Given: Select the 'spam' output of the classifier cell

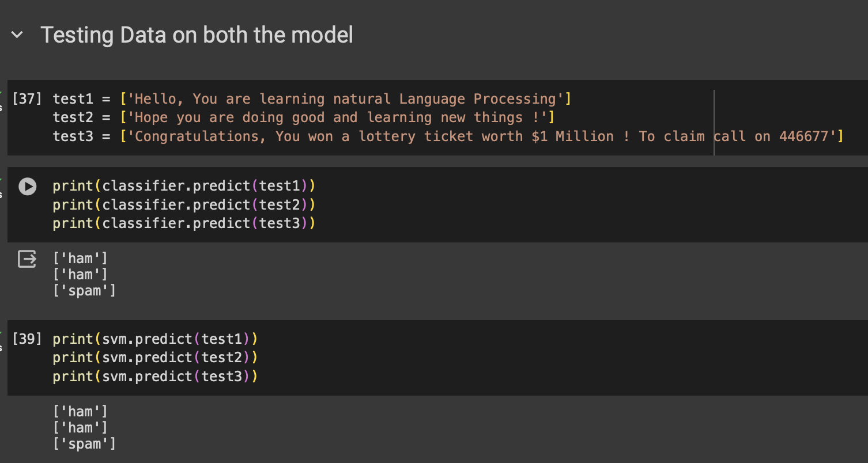Looking at the screenshot, I should (x=84, y=290).
